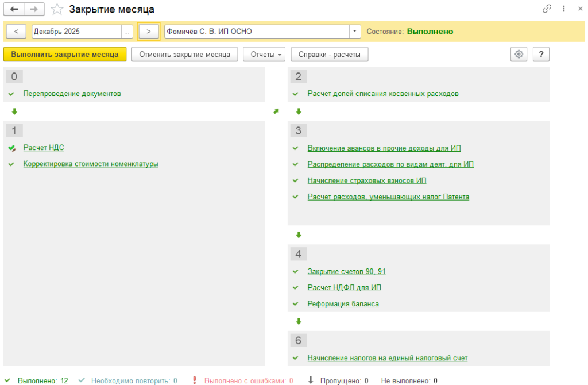
Task: Click the back navigation arrow icon
Action: (x=14, y=9)
